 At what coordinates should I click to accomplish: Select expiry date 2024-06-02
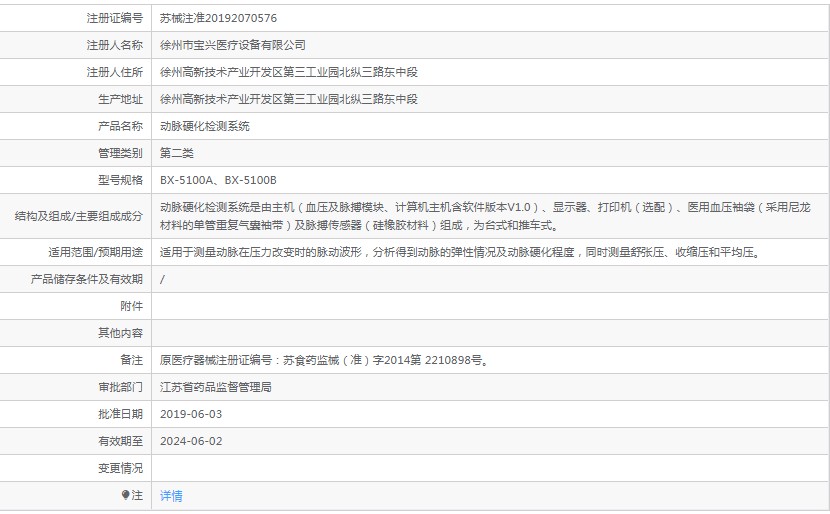[x=191, y=441]
